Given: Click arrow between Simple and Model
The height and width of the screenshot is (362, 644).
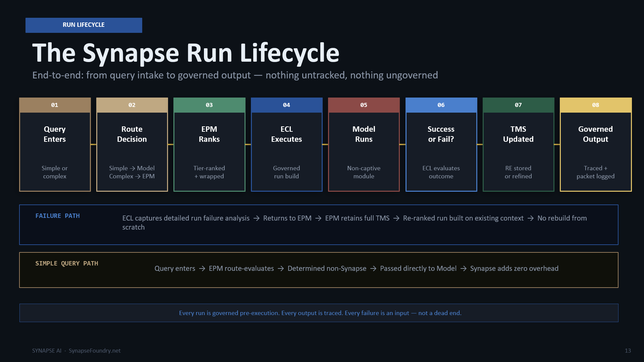Looking at the screenshot, I should point(132,168).
